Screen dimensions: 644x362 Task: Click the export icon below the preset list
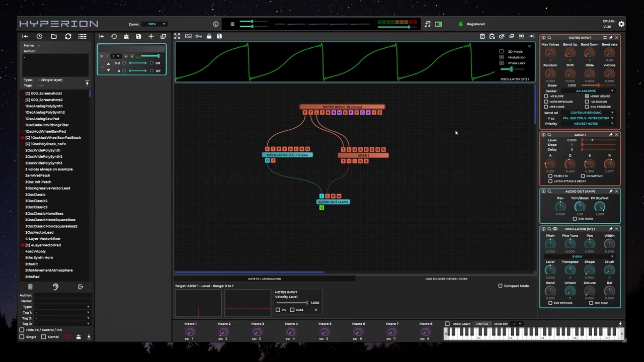pyautogui.click(x=80, y=287)
